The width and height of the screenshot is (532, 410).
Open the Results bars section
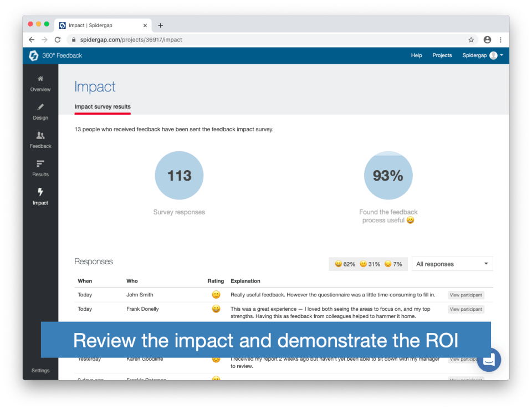pyautogui.click(x=40, y=168)
